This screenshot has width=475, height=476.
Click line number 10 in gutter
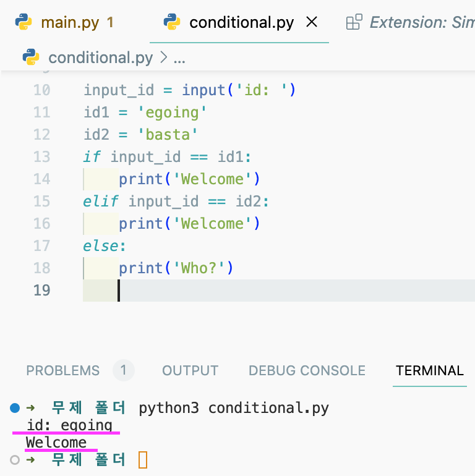[x=41, y=90]
